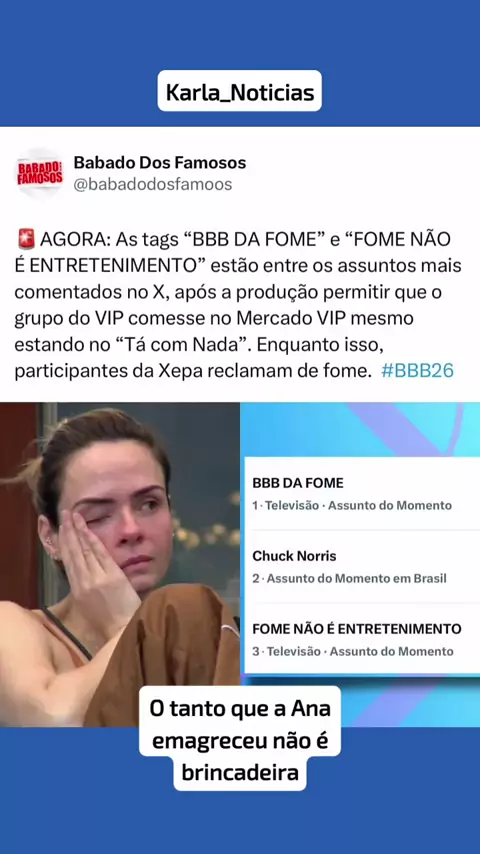Click the 'O tanto que a Ana' caption
This screenshot has width=480, height=854.
tap(240, 709)
